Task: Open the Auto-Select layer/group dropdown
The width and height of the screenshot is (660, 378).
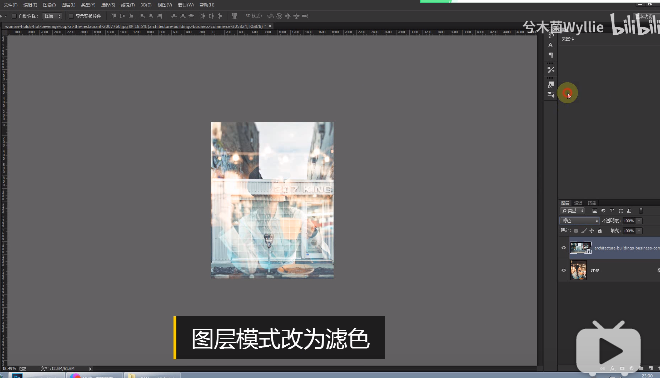Action: pyautogui.click(x=53, y=16)
